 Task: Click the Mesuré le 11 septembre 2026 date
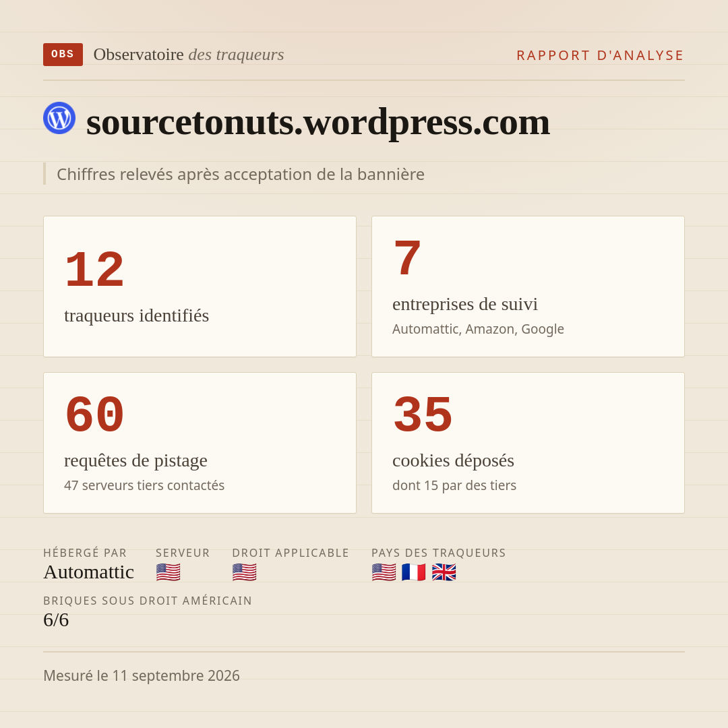(142, 675)
